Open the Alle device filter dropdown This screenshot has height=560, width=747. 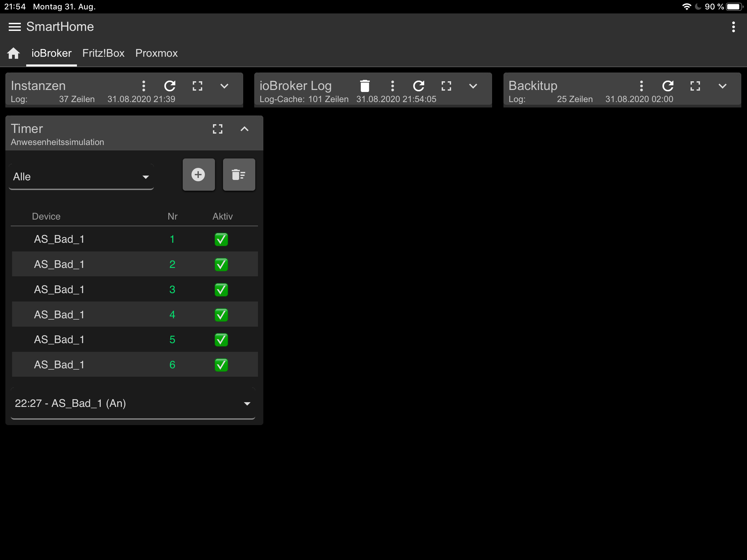click(x=81, y=177)
